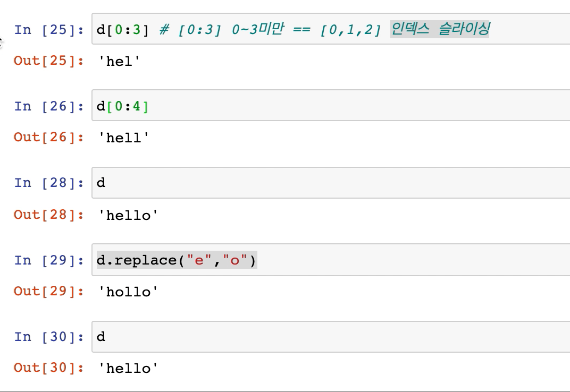Image resolution: width=570 pixels, height=392 pixels.
Task: Click the Out[25]: prompt label
Action: tap(49, 61)
